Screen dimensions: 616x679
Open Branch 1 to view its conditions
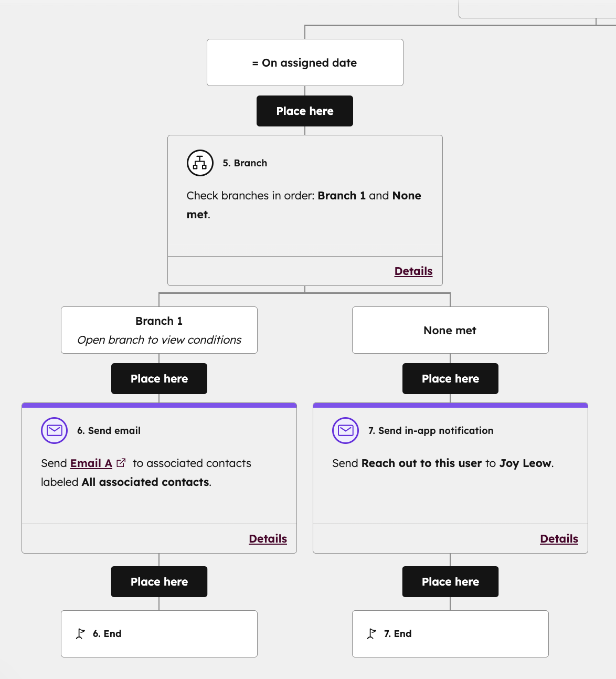[159, 330]
